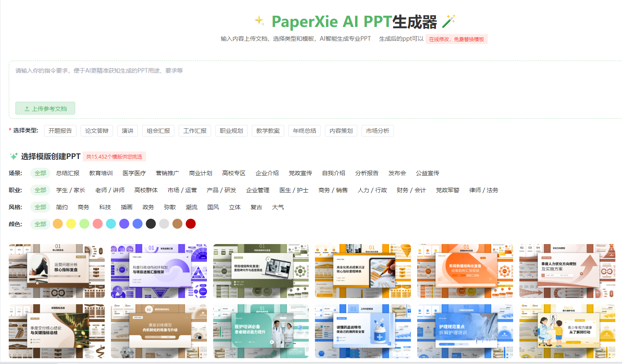
Task: Filter profession by 老师 / 讲师
Action: pyautogui.click(x=110, y=190)
